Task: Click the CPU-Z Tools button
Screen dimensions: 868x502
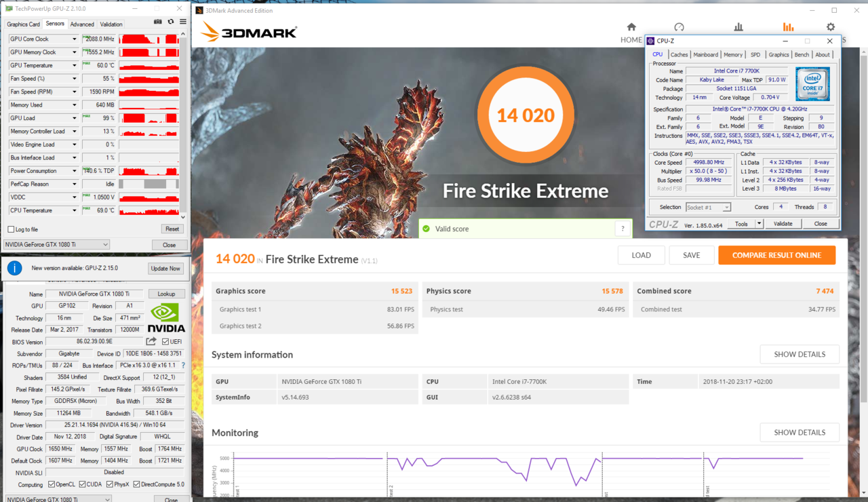Action: point(741,223)
